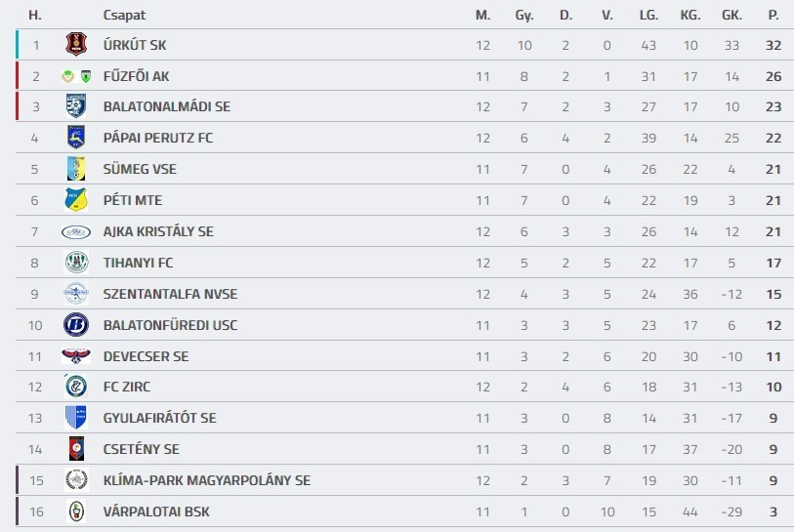Click the Gy. wins column header
The width and height of the screenshot is (794, 532).
tap(524, 16)
